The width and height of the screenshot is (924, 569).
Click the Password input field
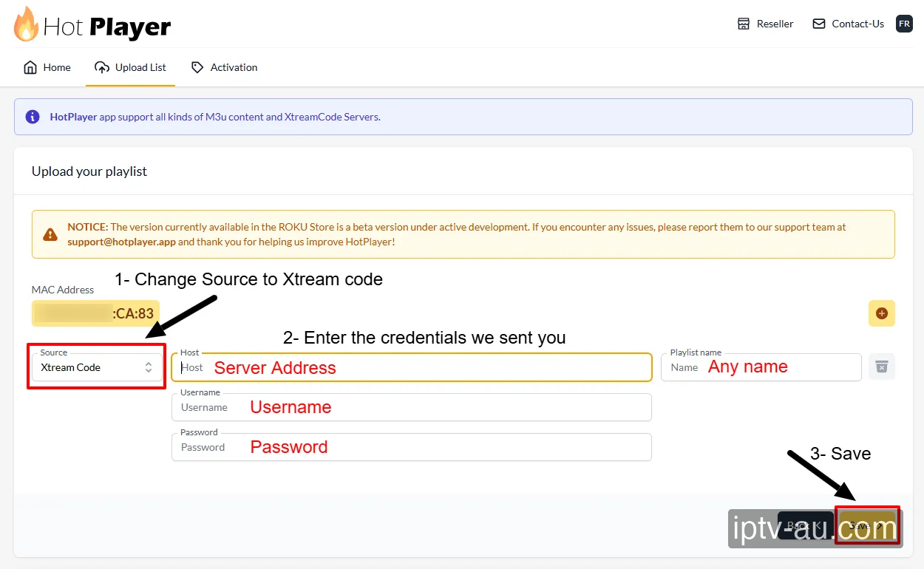(x=412, y=447)
